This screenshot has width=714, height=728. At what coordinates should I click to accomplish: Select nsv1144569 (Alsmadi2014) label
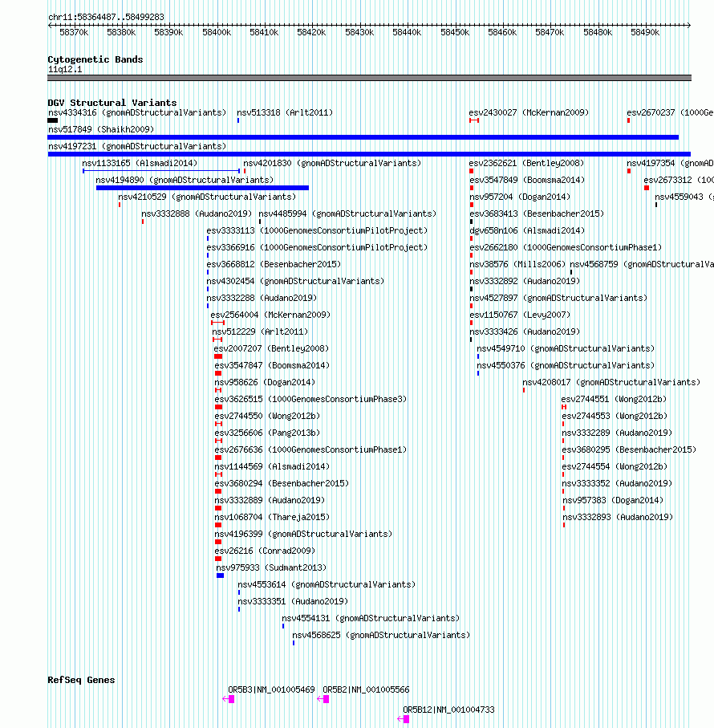click(x=272, y=466)
